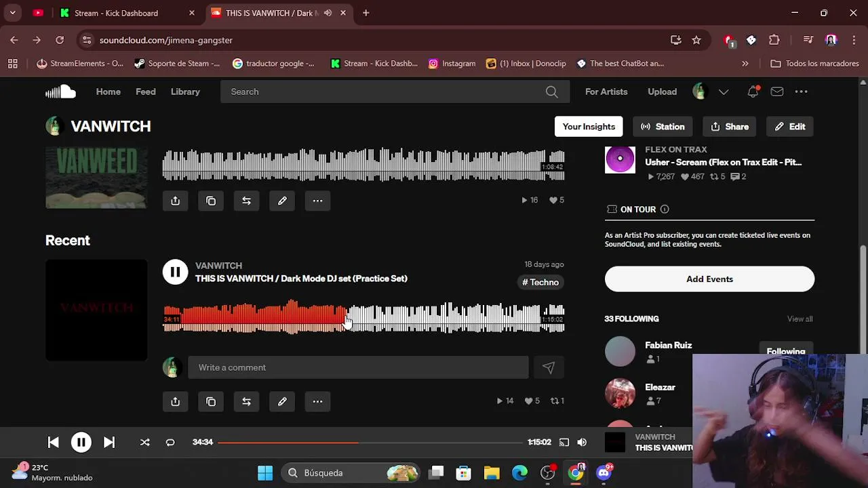868x488 pixels.
Task: Open the user avatar in SoundCloud header
Action: 700,91
